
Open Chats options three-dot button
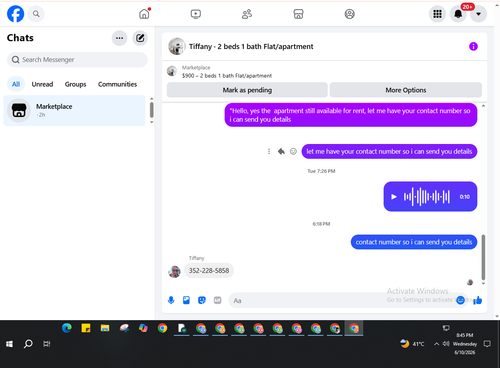coord(119,38)
